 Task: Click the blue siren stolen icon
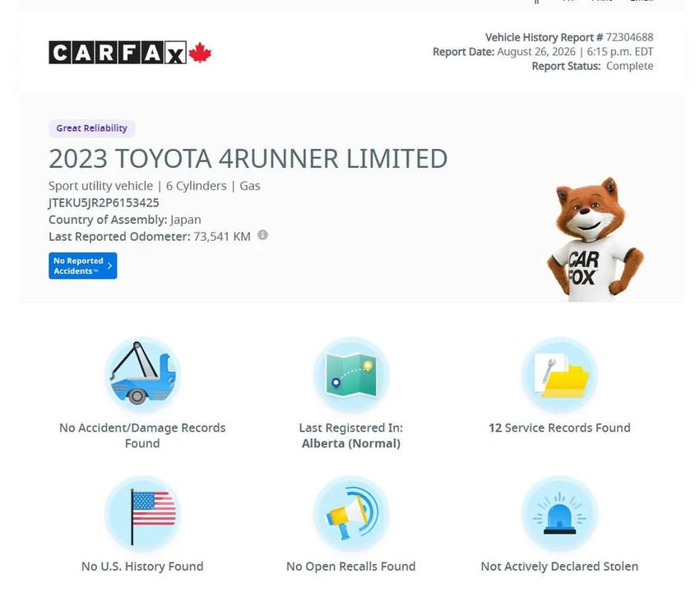559,514
